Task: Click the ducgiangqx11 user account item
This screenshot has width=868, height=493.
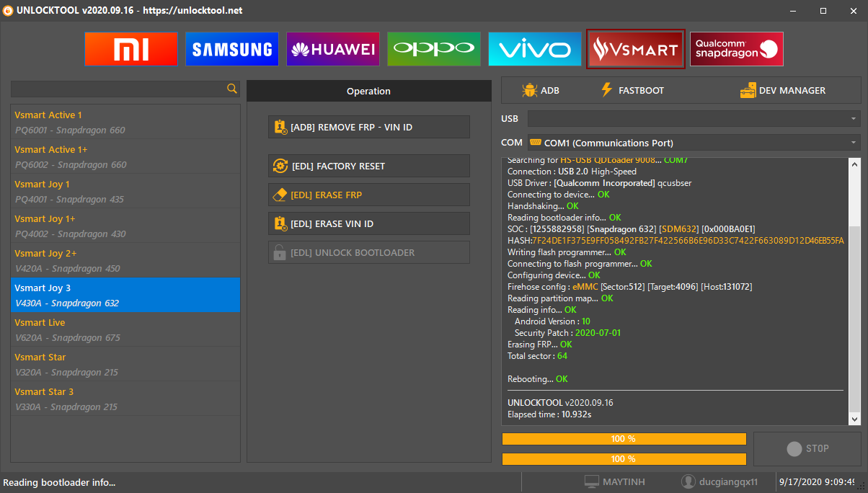Action: click(719, 481)
